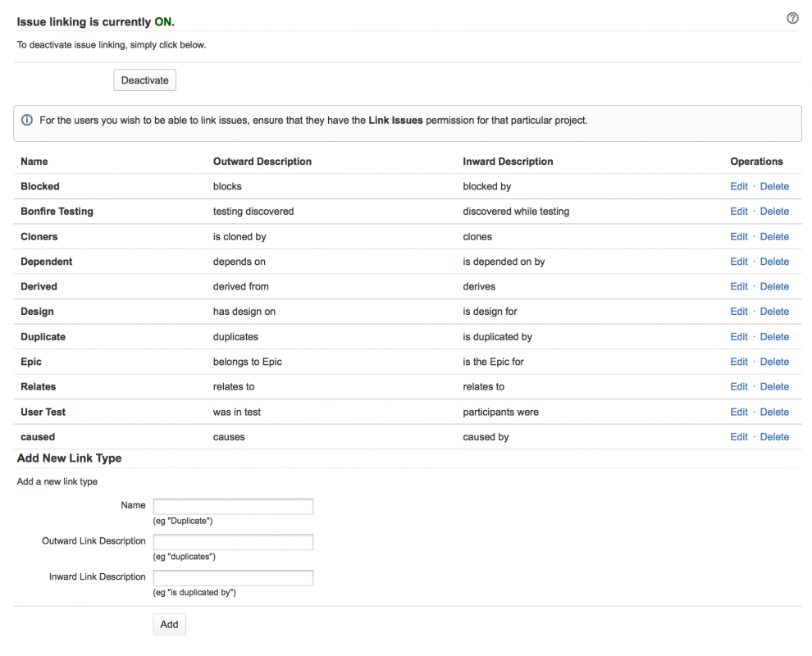Delete the Duplicate link type

coord(774,337)
